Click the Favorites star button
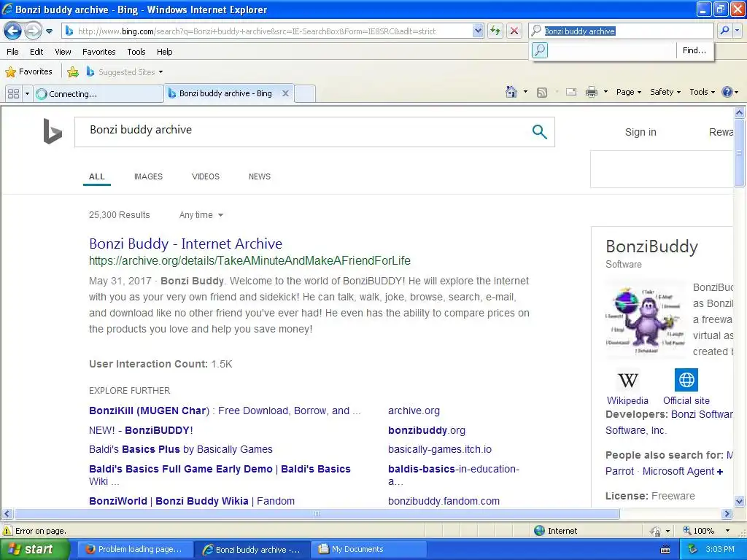Image resolution: width=747 pixels, height=560 pixels. click(28, 71)
